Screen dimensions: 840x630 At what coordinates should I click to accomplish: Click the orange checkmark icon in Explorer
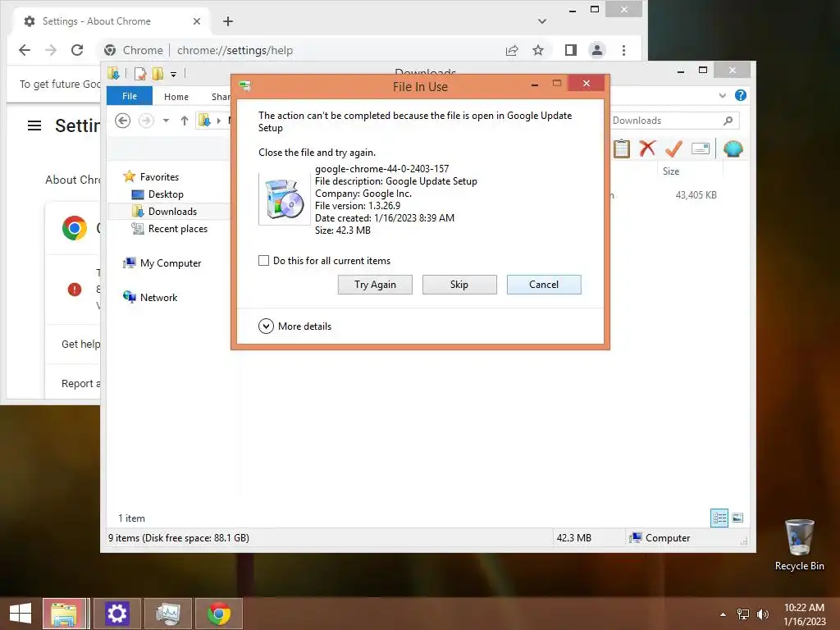point(673,148)
